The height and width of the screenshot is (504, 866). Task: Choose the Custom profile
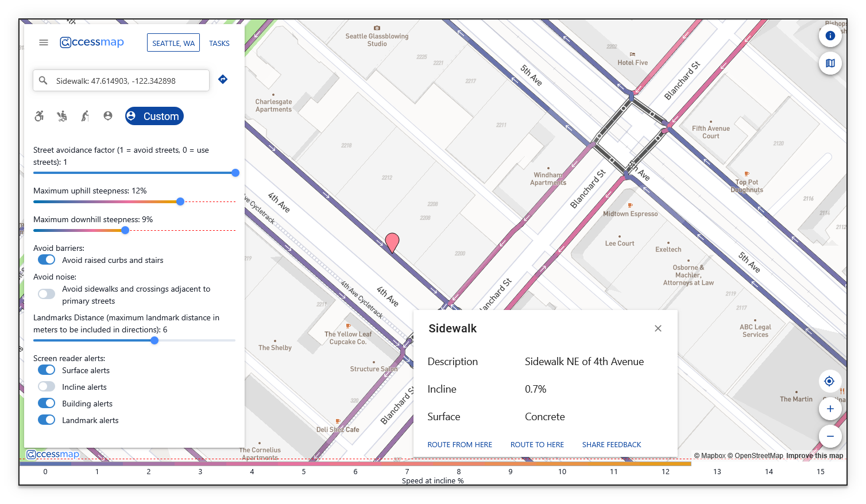pyautogui.click(x=154, y=116)
